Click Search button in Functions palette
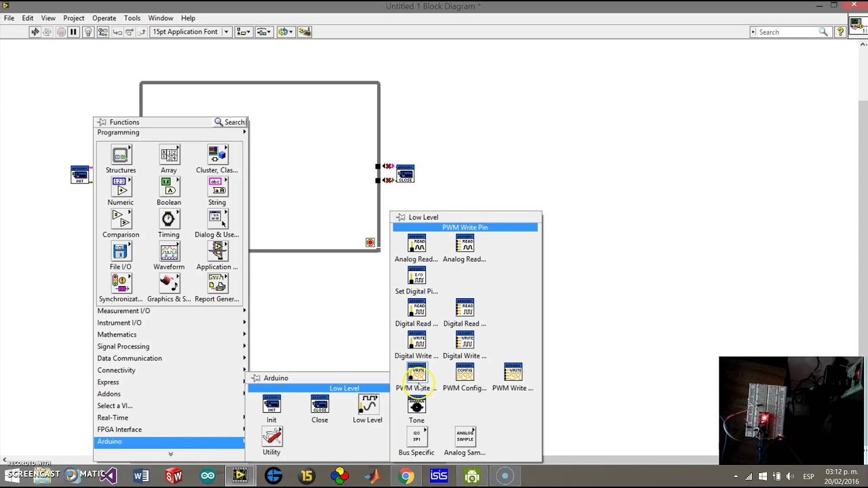Image resolution: width=868 pixels, height=488 pixels. pos(229,122)
